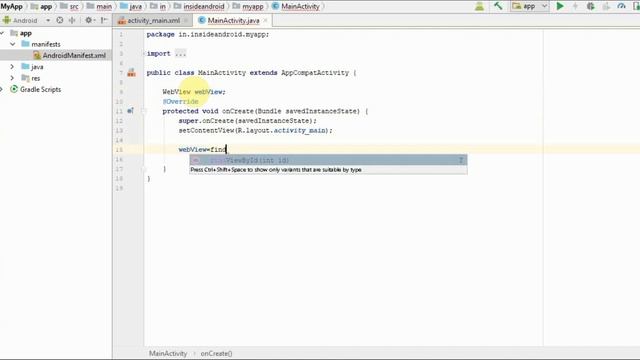Run the app with the green play button
Screen dimensions: 640x360
click(560, 6)
